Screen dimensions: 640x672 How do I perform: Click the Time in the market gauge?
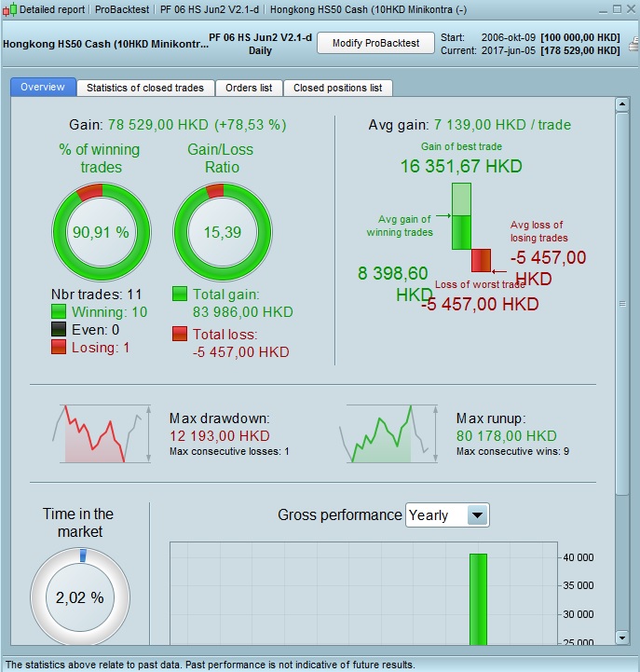[x=80, y=597]
